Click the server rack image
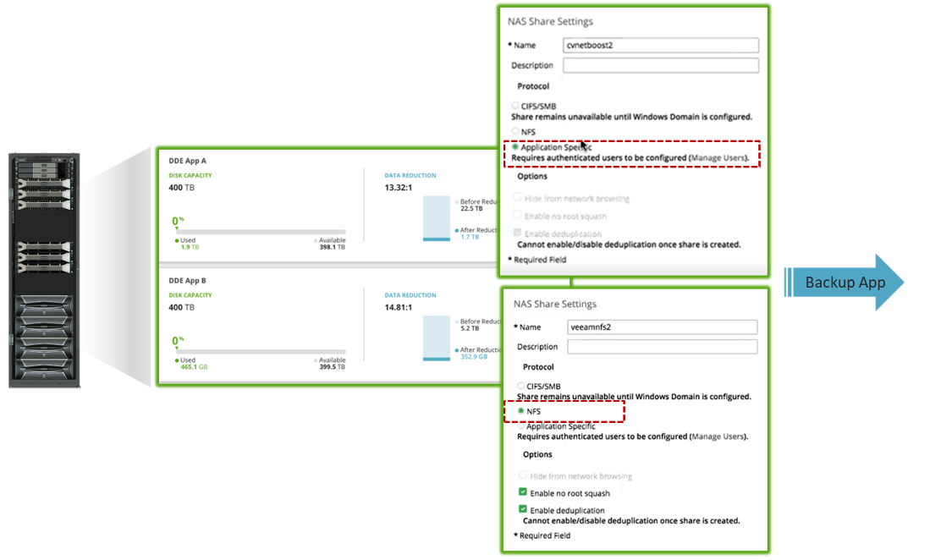This screenshot has width=941, height=560. point(44,271)
